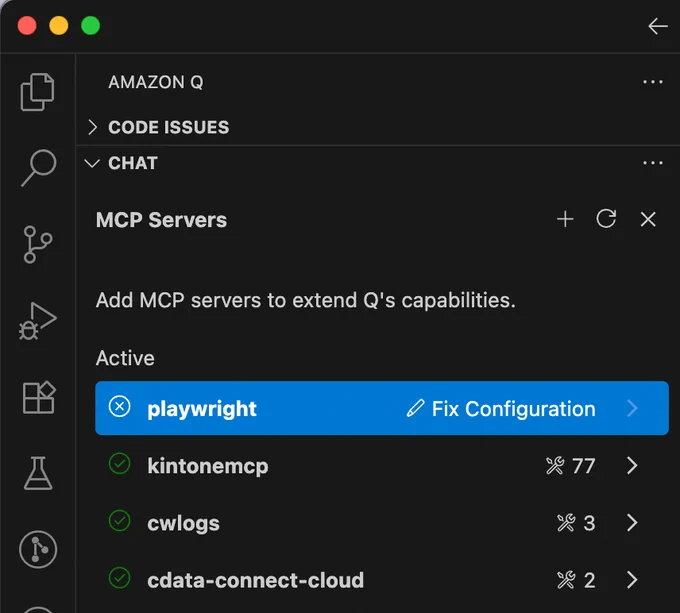Select the cdata-connect-cloud server entry
The height and width of the screenshot is (613, 680).
pos(382,580)
